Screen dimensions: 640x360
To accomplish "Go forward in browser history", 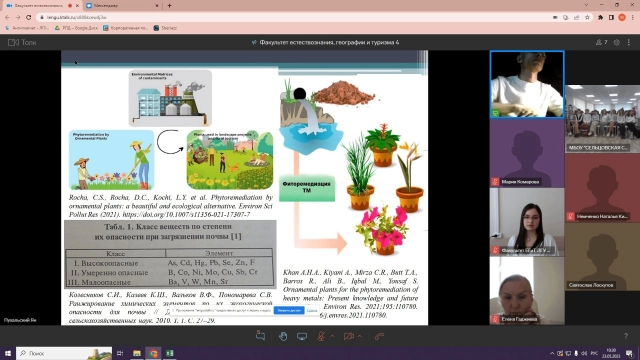I will [18, 18].
